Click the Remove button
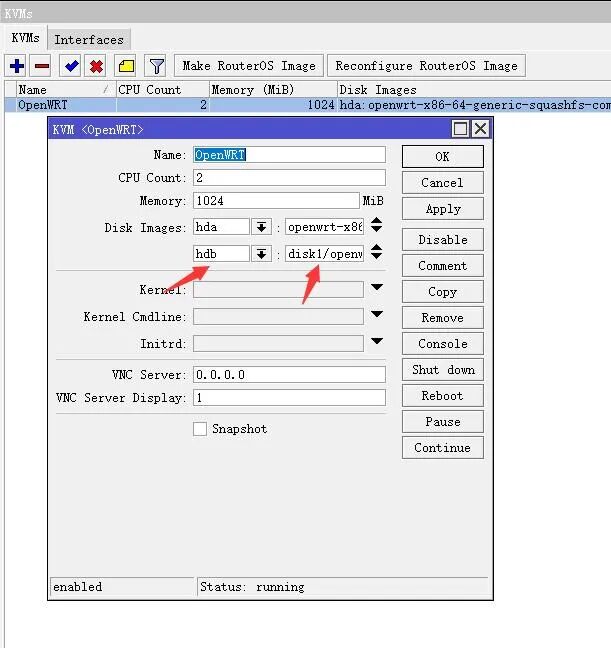The height and width of the screenshot is (648, 611). point(442,318)
